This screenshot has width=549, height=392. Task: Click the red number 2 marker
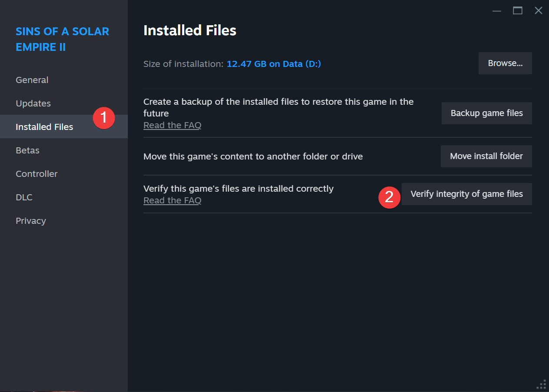[x=389, y=197]
